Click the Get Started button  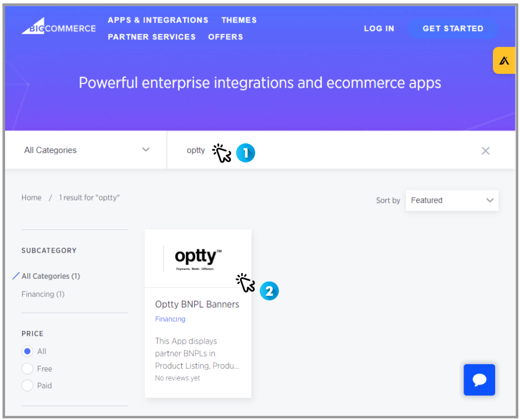click(x=453, y=28)
